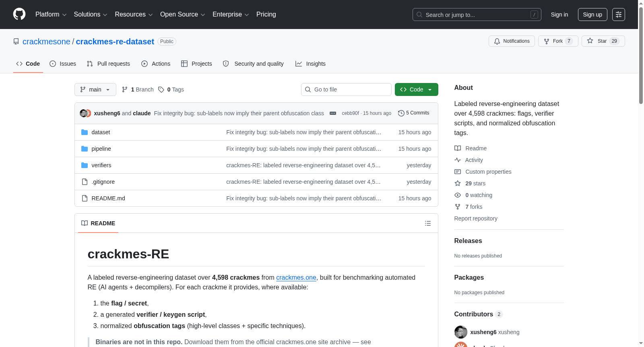Click the fork icon beside 7 forks

(x=458, y=207)
